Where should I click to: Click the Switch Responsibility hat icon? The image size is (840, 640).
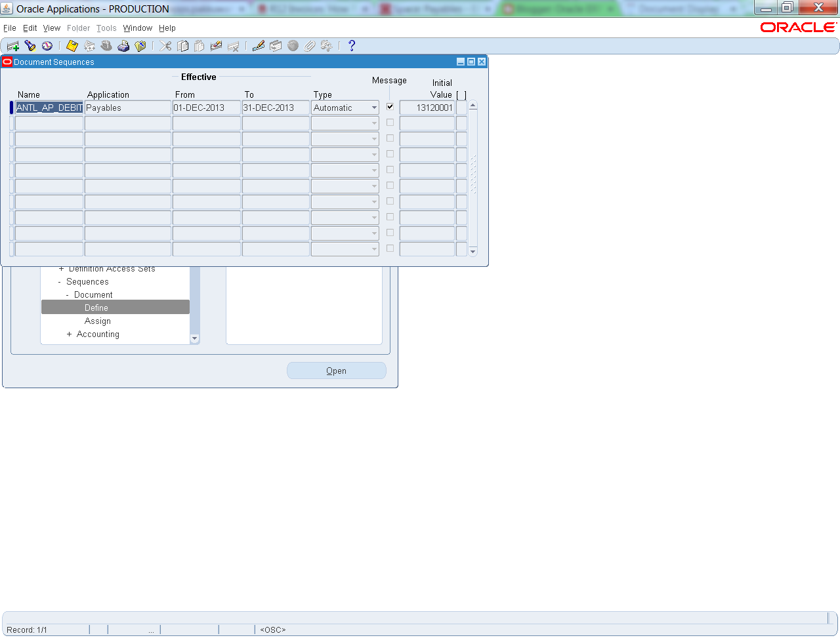pyautogui.click(x=106, y=46)
